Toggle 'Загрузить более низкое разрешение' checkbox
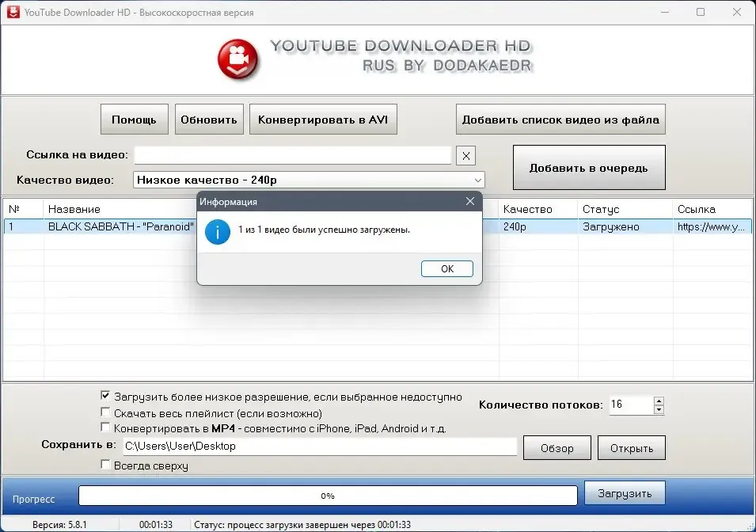This screenshot has width=756, height=532. coord(105,396)
